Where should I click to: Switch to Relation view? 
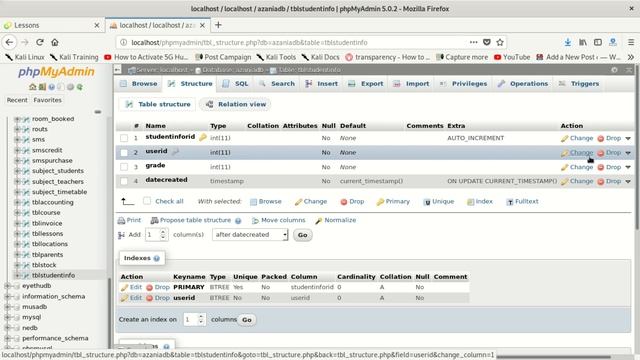[x=236, y=104]
